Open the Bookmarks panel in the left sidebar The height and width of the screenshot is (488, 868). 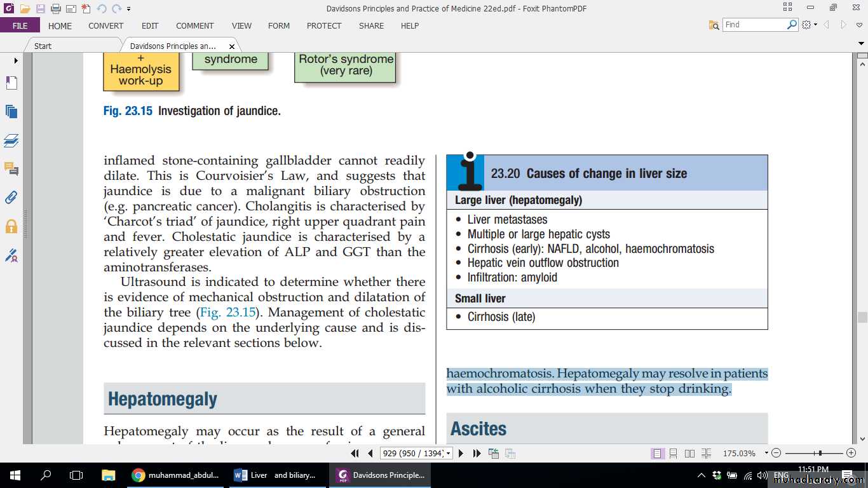point(11,83)
